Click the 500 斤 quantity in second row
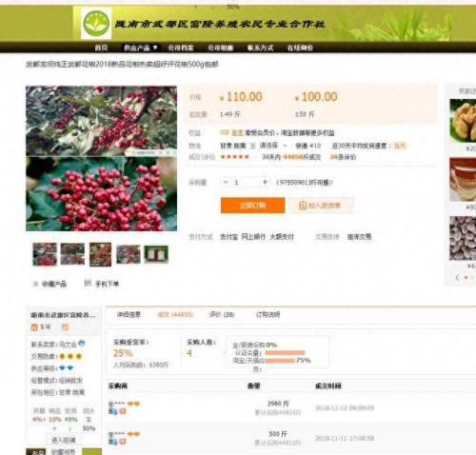 point(278,434)
